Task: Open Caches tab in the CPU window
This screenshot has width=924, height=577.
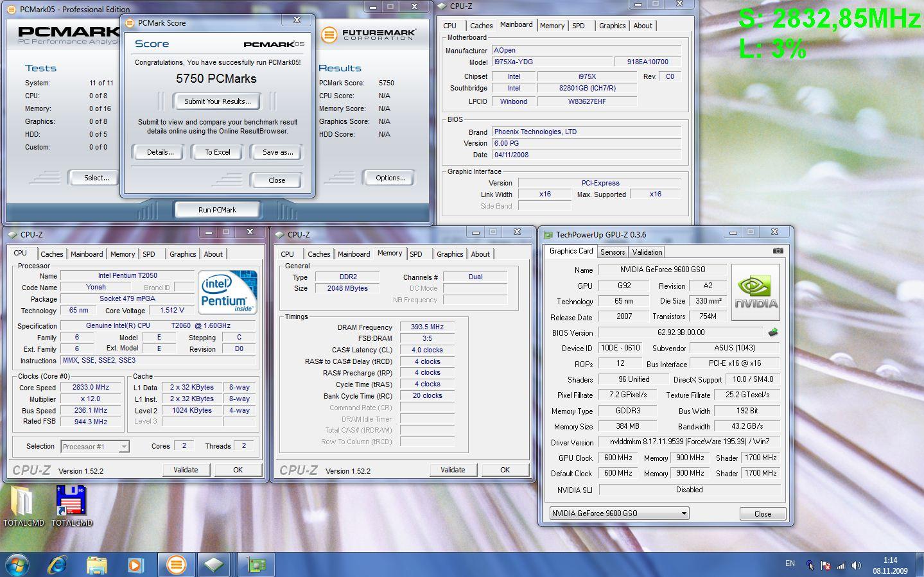Action: (x=52, y=254)
